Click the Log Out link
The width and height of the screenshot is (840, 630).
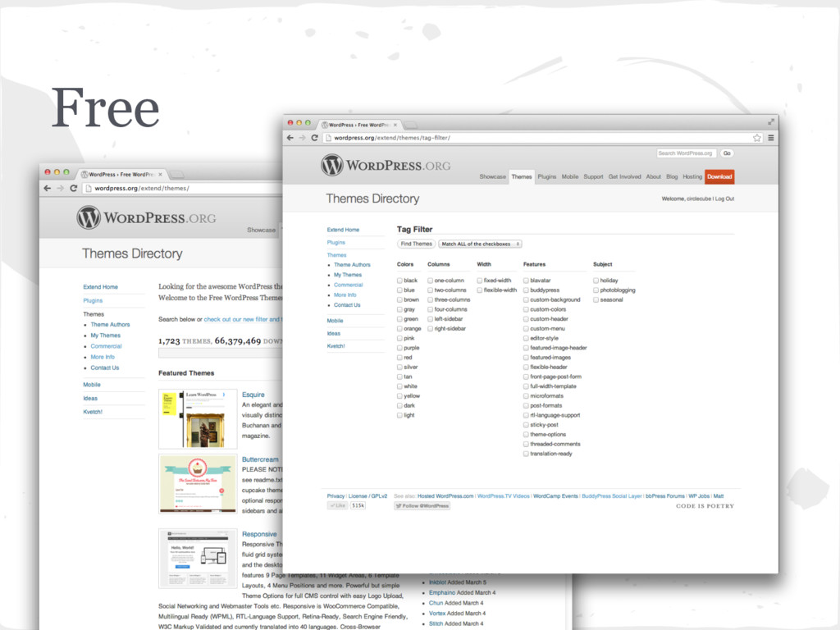click(x=725, y=199)
